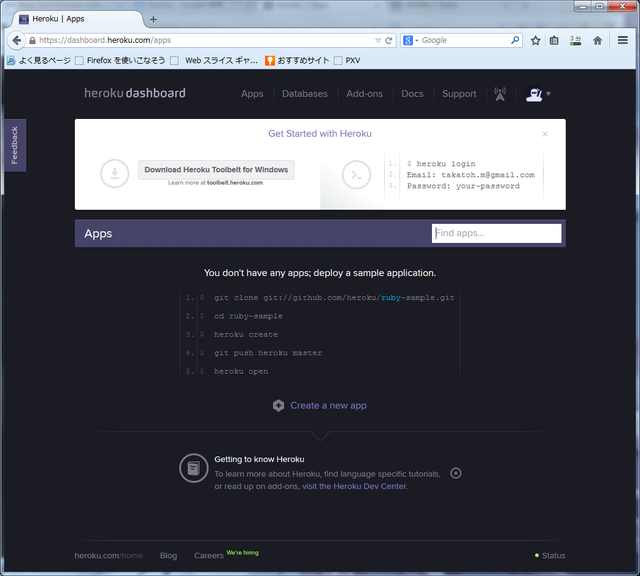
Task: Open a new tab with plus button
Action: 153,19
